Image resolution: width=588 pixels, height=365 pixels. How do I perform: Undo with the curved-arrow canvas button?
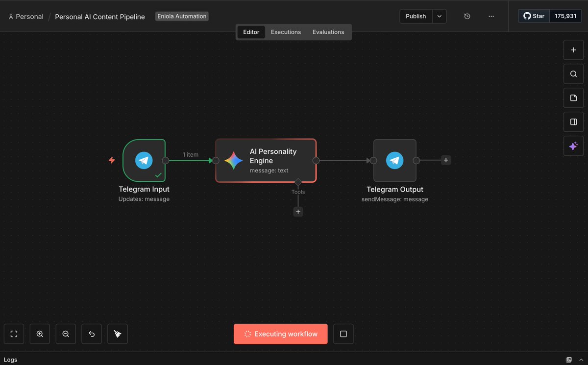tap(92, 334)
